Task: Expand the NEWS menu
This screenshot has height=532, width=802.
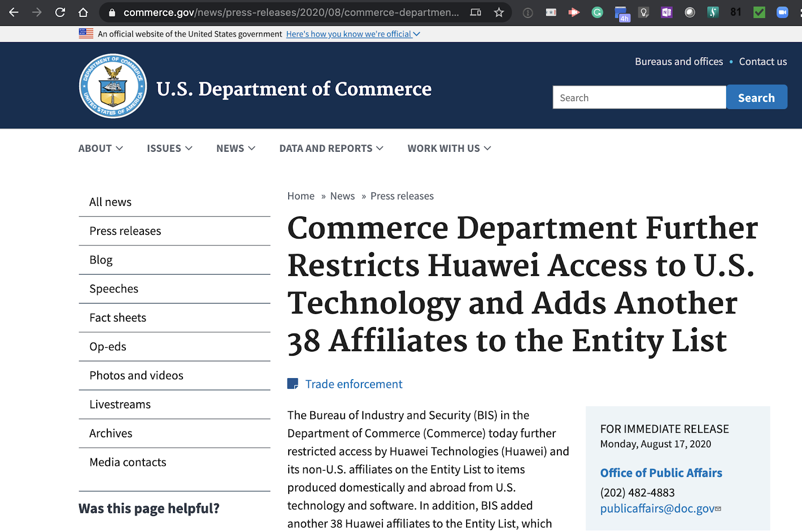Action: pyautogui.click(x=236, y=148)
